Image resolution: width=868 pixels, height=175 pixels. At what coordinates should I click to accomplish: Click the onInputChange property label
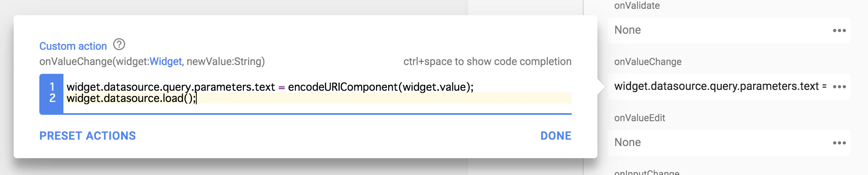tap(646, 173)
